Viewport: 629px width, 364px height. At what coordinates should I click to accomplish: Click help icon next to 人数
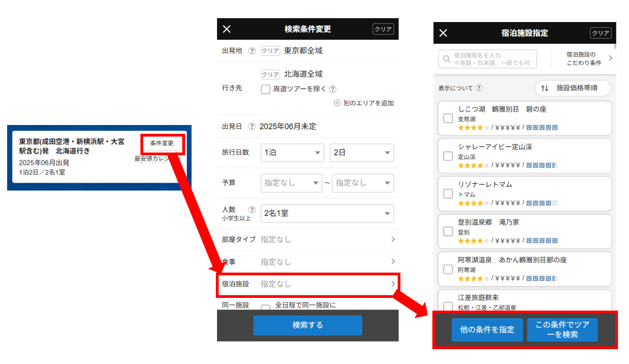click(x=252, y=209)
